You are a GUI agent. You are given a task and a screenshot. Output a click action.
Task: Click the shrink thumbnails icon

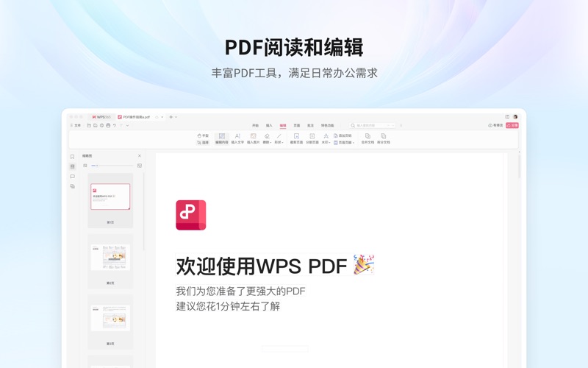pos(85,166)
